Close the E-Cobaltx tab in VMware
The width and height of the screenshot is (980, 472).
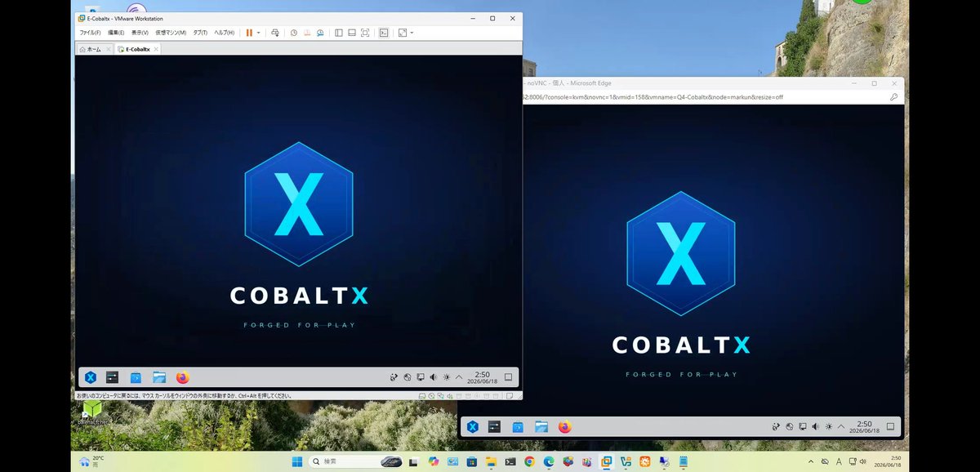156,49
